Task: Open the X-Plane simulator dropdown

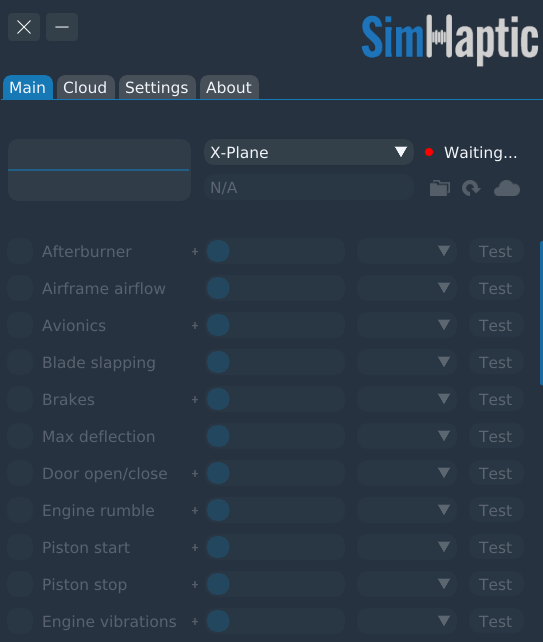Action: coord(309,152)
